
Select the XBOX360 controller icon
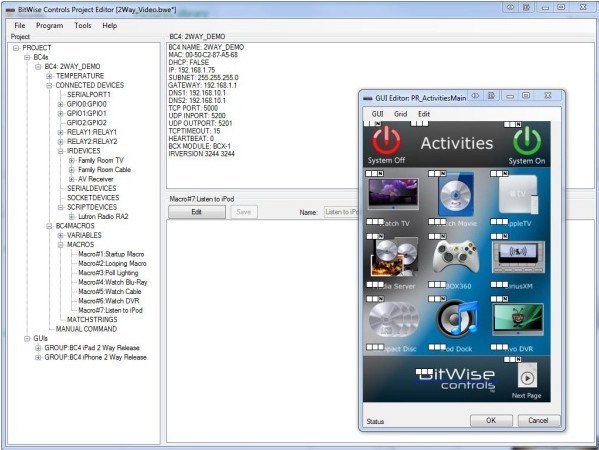click(456, 257)
